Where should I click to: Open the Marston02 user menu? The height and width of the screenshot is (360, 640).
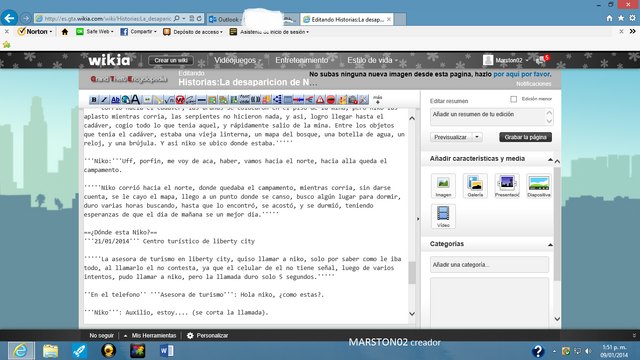[x=506, y=60]
